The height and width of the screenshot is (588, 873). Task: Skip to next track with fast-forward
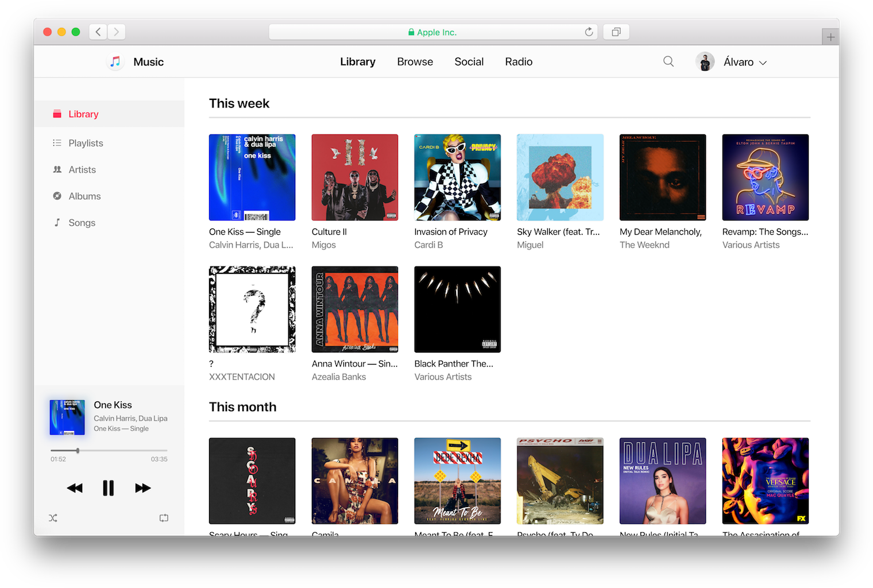pyautogui.click(x=143, y=488)
